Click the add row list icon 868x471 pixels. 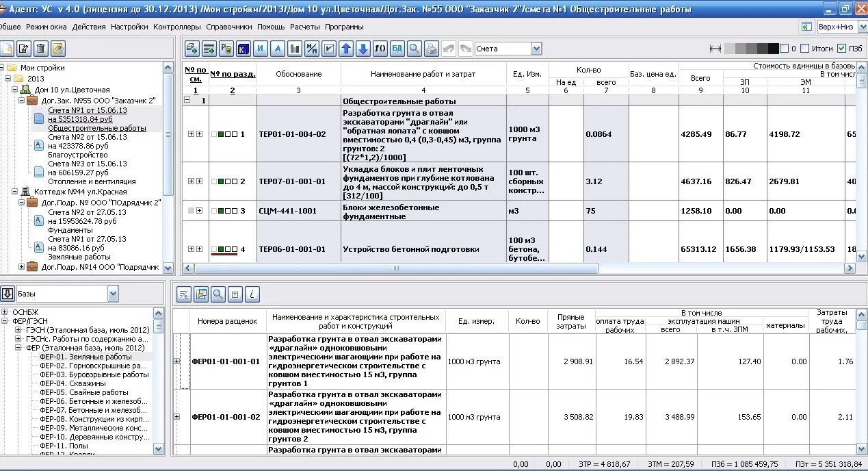pyautogui.click(x=209, y=49)
